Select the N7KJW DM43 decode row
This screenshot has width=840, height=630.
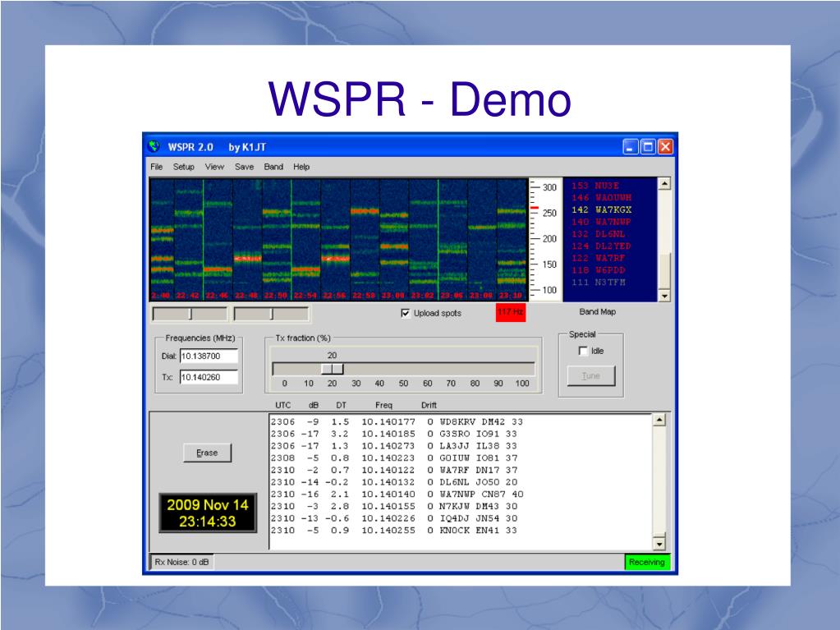(394, 506)
